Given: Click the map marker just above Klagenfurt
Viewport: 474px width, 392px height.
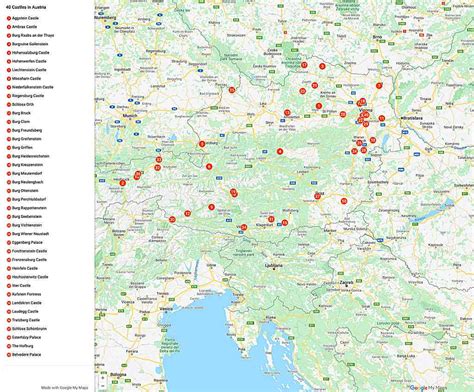Looking at the screenshot, I should pyautogui.click(x=271, y=219).
